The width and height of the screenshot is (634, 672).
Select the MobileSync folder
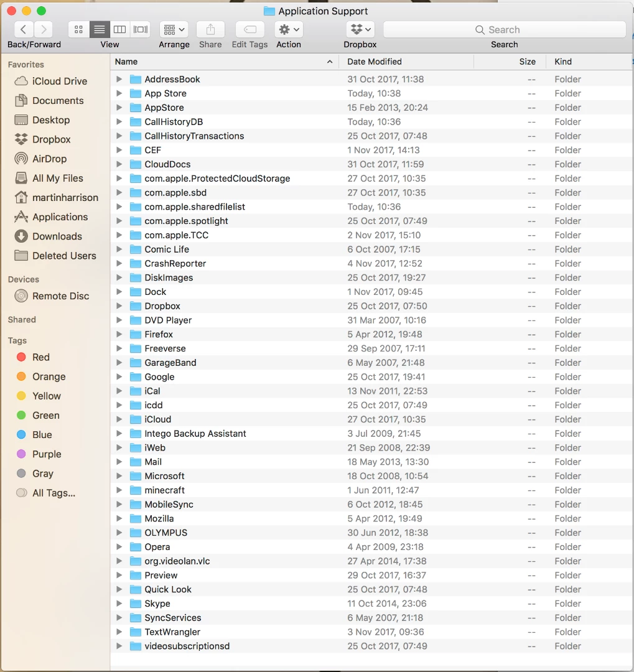[x=371, y=504]
